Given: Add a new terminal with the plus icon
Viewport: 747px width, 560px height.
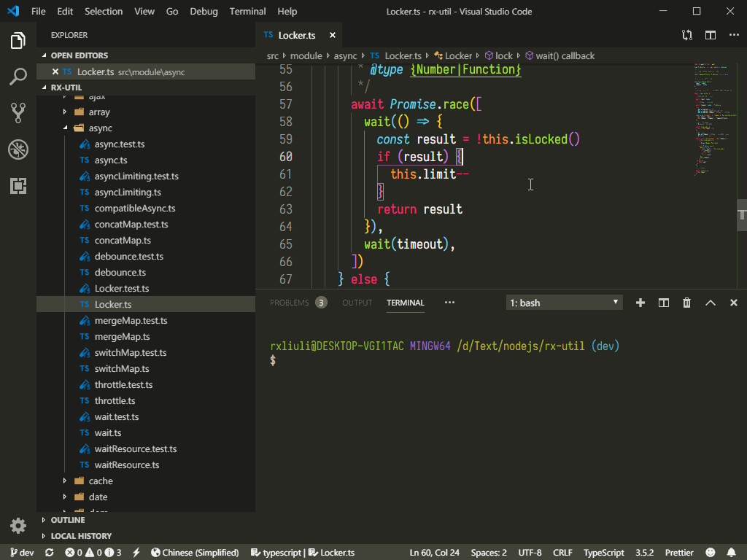Looking at the screenshot, I should click(x=640, y=302).
